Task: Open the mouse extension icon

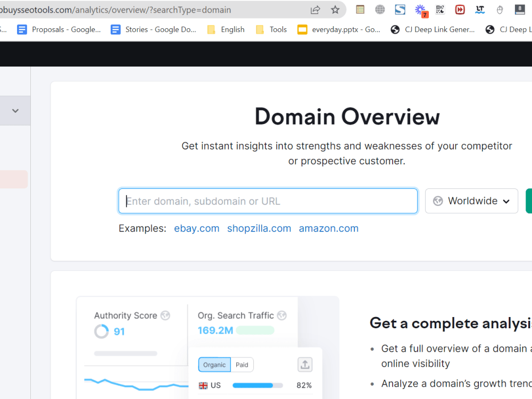Action: pyautogui.click(x=500, y=10)
